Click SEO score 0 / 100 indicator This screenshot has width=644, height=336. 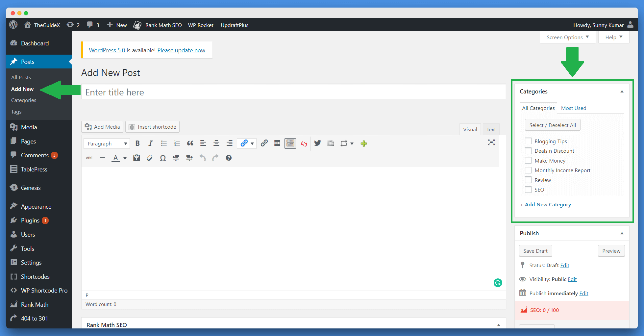544,310
